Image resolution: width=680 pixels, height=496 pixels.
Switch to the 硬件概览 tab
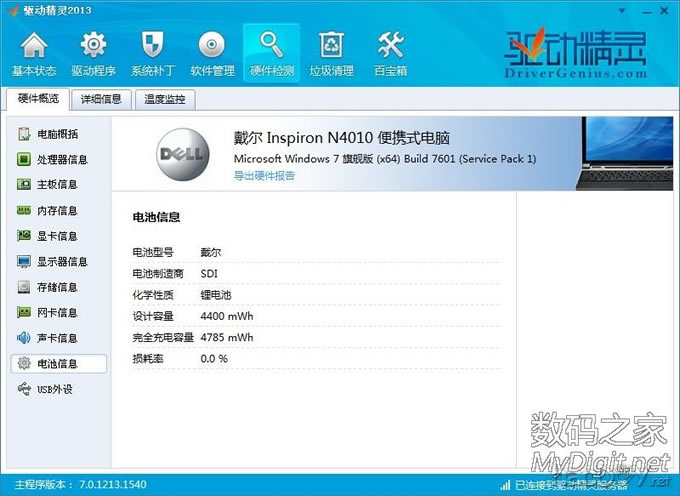coord(38,99)
